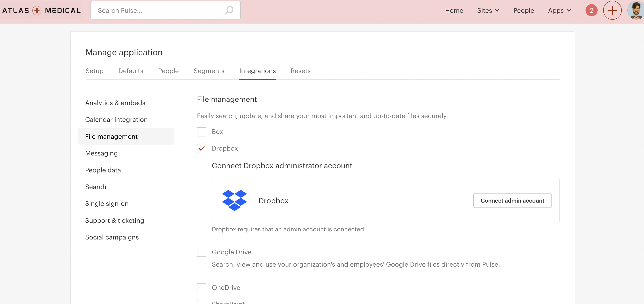Open People in top navigation

click(524, 10)
